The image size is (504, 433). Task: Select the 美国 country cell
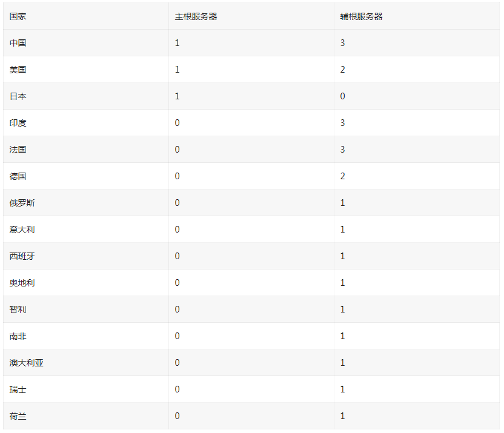coord(18,70)
